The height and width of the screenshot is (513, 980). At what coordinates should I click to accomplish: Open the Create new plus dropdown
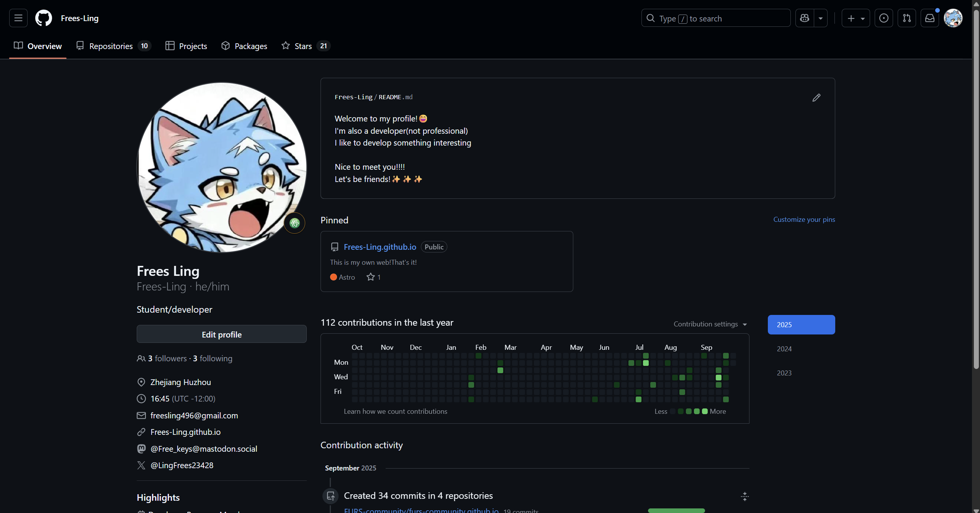856,18
